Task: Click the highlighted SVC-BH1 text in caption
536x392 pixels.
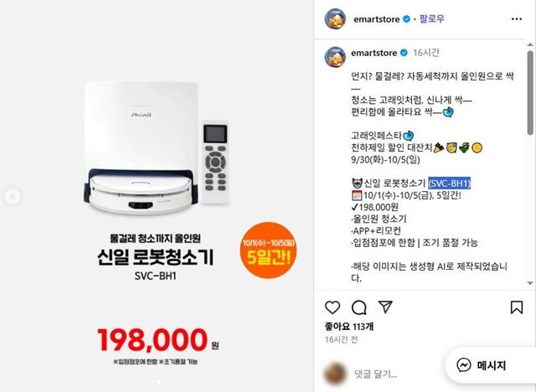Action: [x=449, y=183]
